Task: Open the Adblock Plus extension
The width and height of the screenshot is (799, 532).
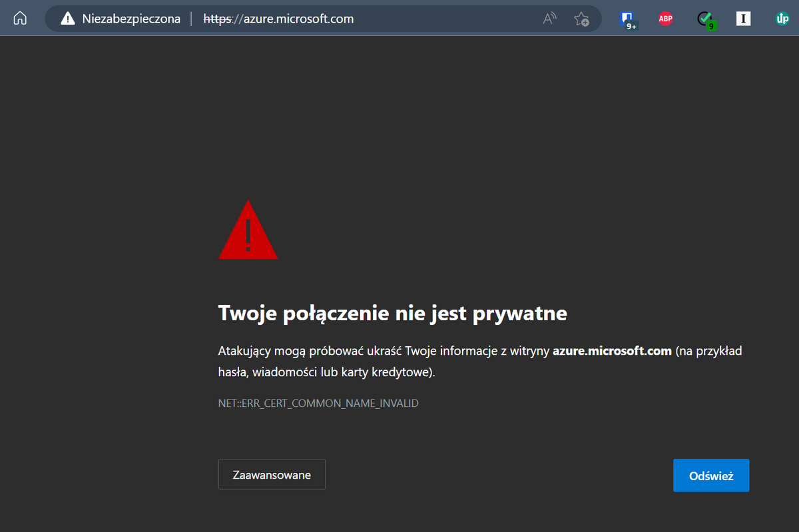Action: [x=665, y=18]
